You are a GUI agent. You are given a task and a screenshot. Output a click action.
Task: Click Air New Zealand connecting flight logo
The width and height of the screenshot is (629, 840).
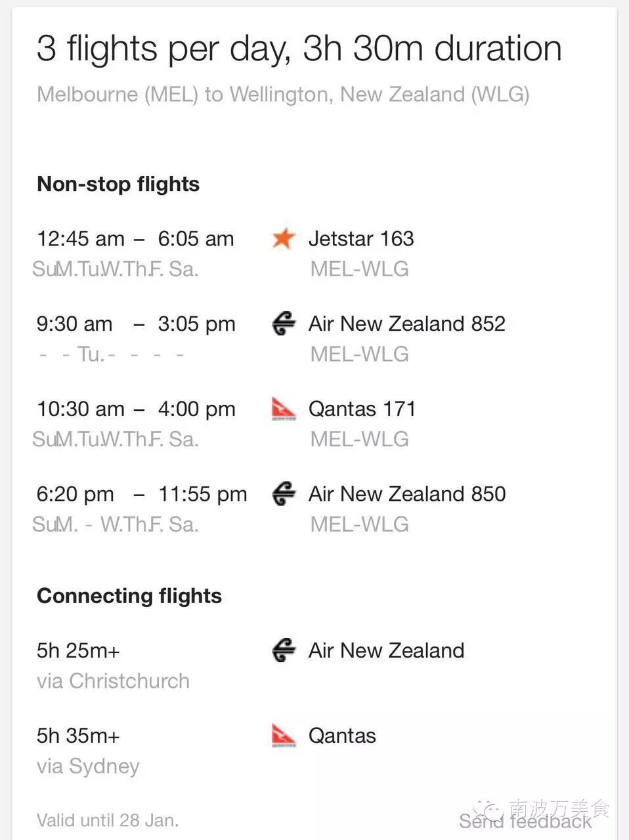tap(284, 650)
